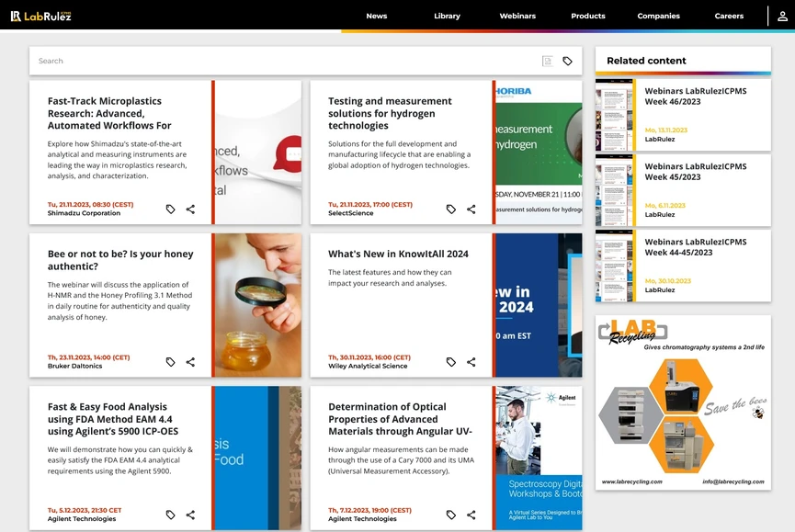Click tag icon on Optical Properties card

click(x=450, y=515)
